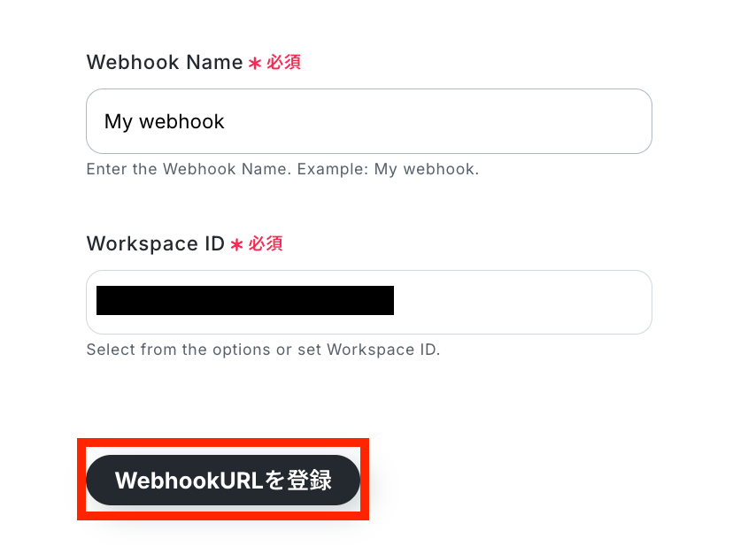Click 'Example: My webhook.' in the hint

coord(388,169)
